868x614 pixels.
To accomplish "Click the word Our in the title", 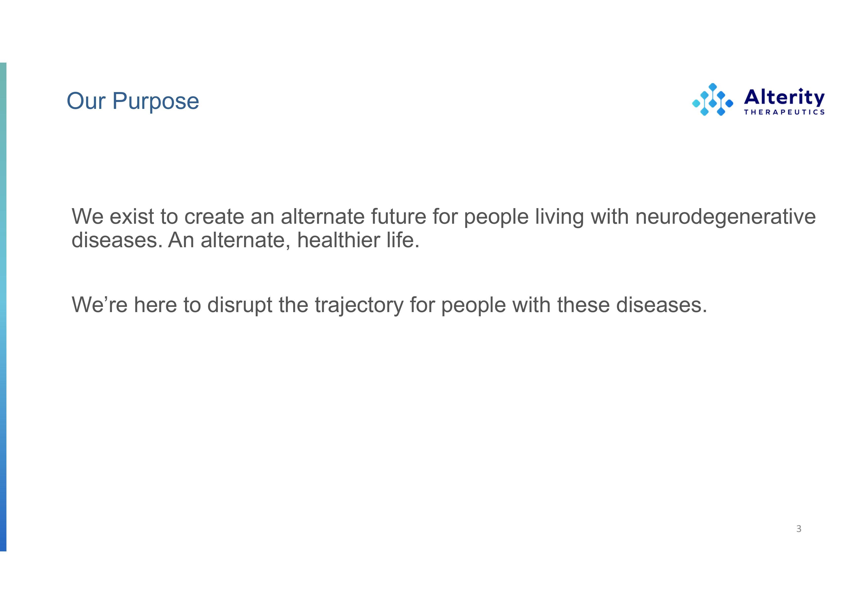I will pyautogui.click(x=86, y=101).
